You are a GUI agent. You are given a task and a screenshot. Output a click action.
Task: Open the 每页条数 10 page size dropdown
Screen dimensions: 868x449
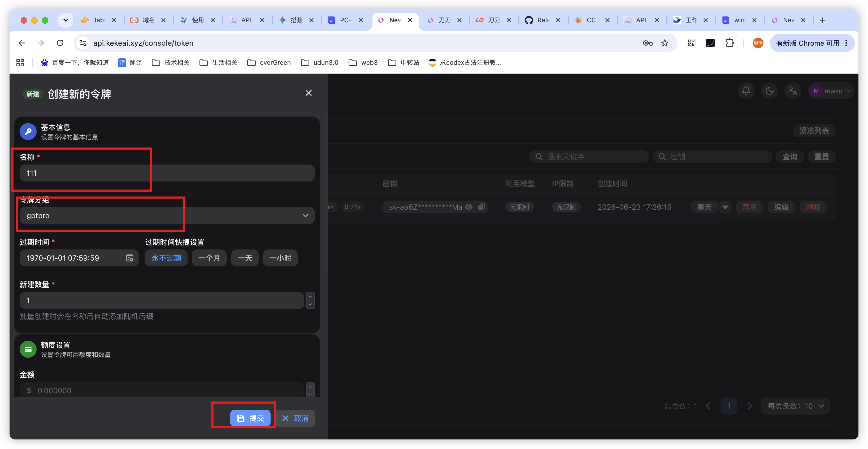[x=795, y=406]
